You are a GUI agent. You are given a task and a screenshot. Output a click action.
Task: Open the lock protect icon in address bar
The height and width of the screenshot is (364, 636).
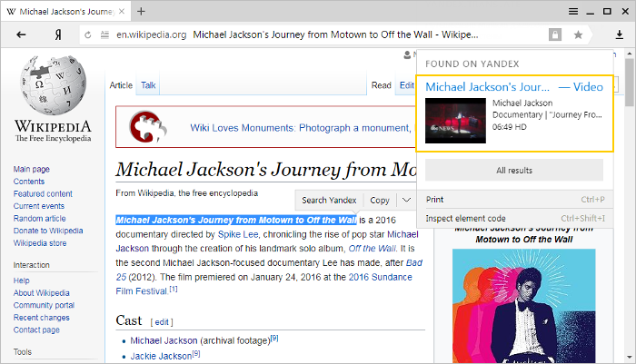(555, 34)
